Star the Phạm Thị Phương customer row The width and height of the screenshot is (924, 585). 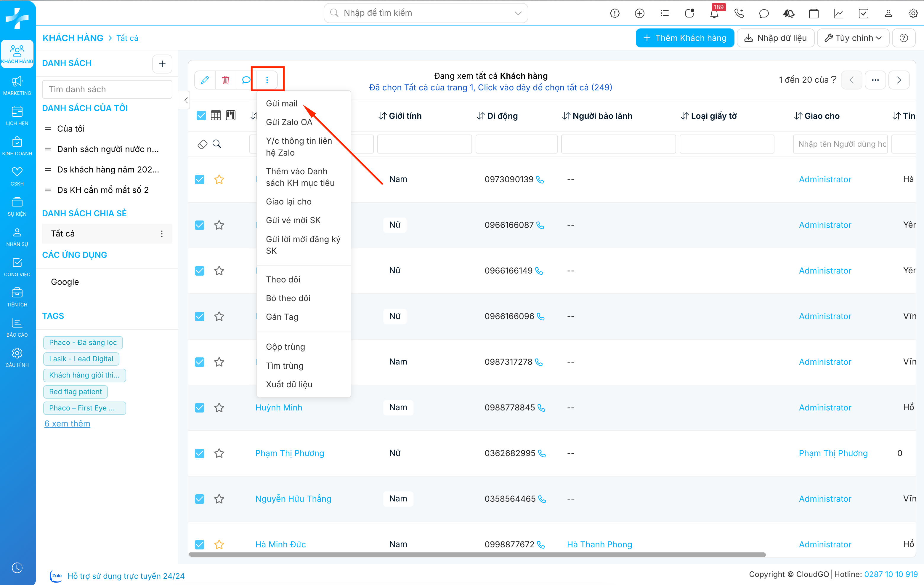[219, 453]
